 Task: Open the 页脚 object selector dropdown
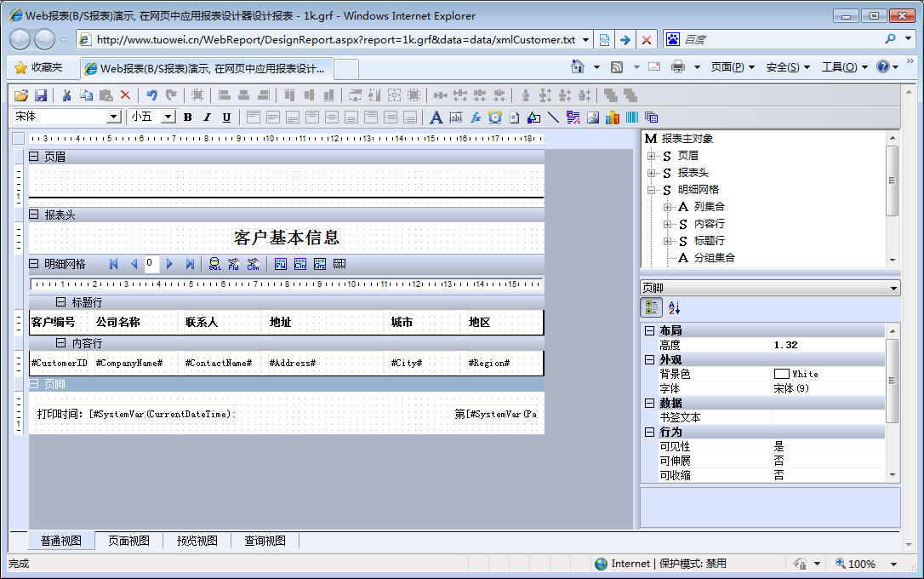coord(893,289)
